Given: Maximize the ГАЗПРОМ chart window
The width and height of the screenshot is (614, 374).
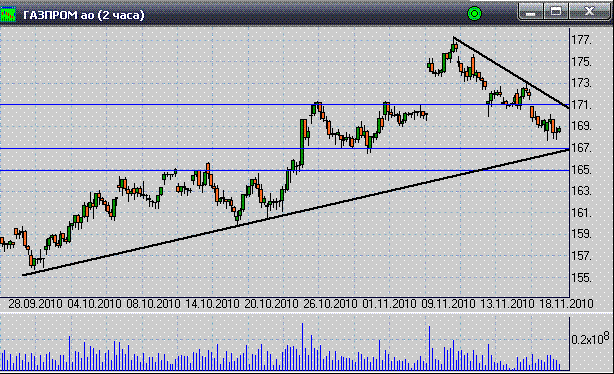Looking at the screenshot, I should click(556, 12).
